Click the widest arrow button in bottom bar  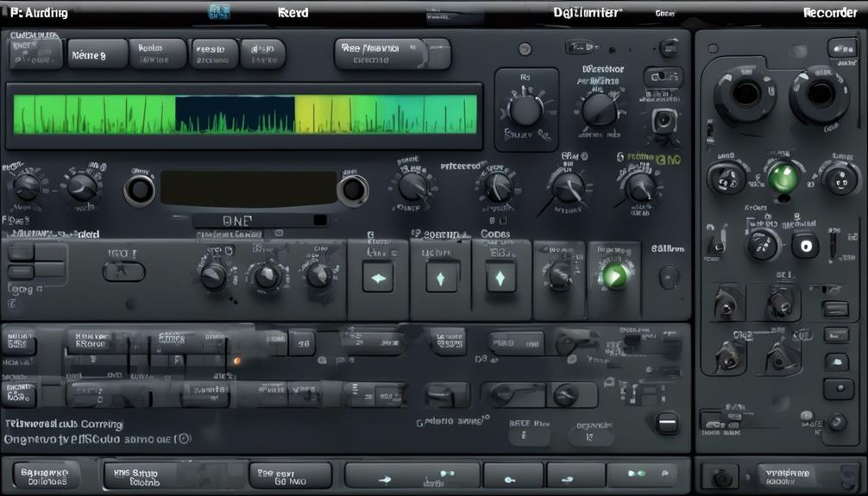point(412,475)
